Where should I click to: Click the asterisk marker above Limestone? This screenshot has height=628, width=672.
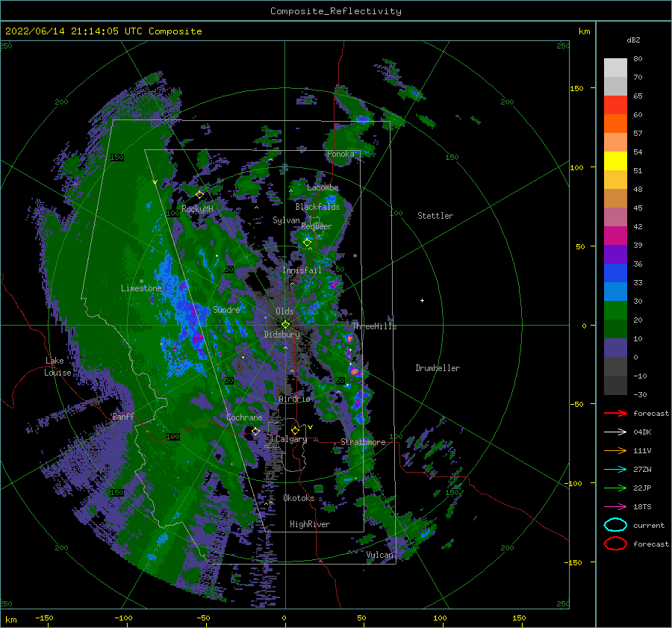(141, 282)
